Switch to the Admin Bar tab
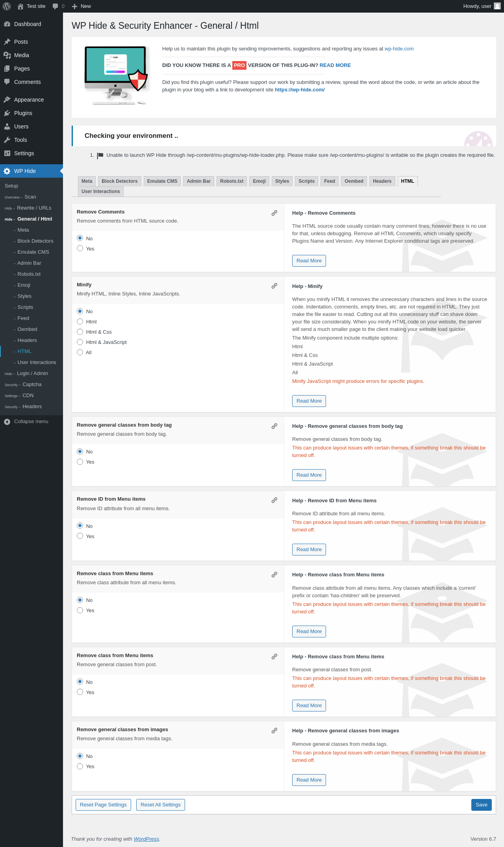 point(199,181)
